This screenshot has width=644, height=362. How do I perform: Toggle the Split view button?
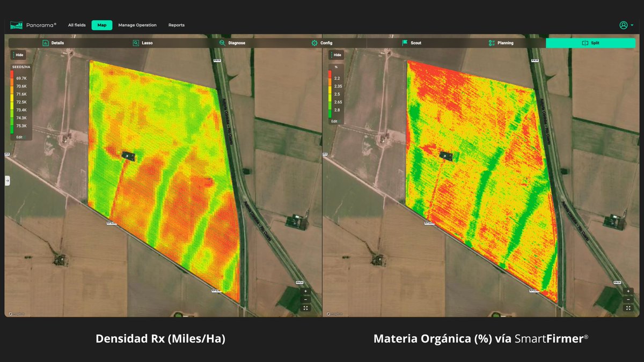click(590, 43)
